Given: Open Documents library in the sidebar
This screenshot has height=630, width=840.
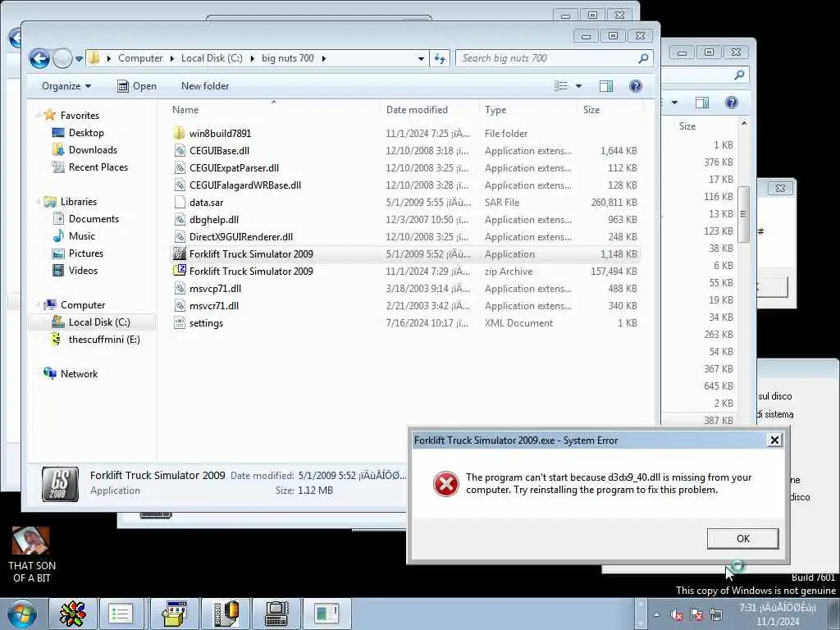Looking at the screenshot, I should 94,218.
